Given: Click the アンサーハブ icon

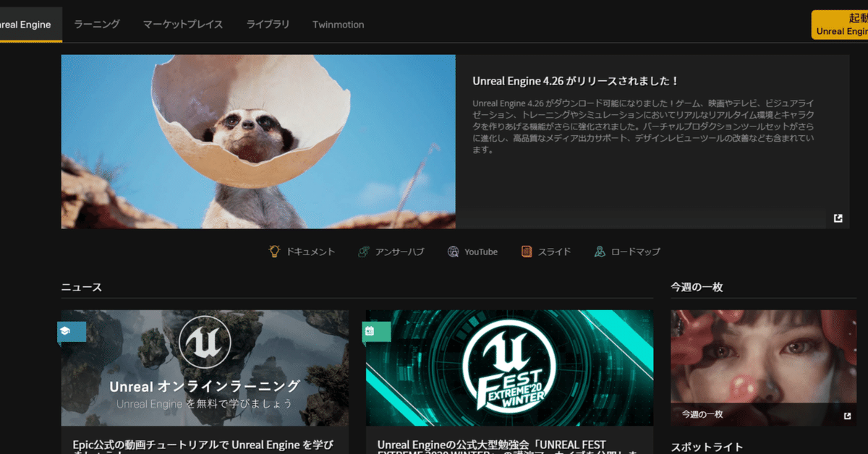Looking at the screenshot, I should pyautogui.click(x=364, y=252).
